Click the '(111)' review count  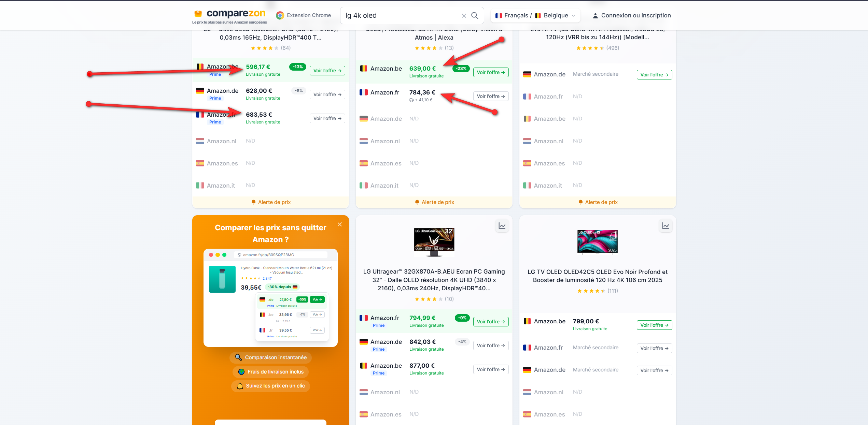pos(613,291)
